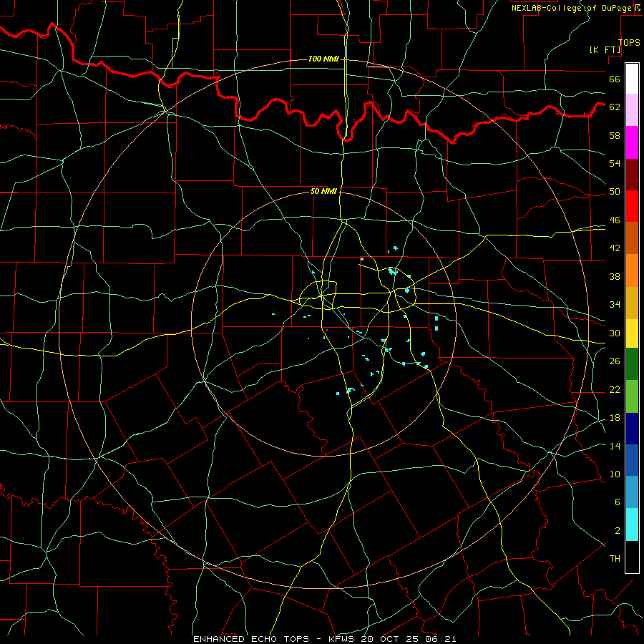Pick the medium blue legend swatch

pos(632,460)
